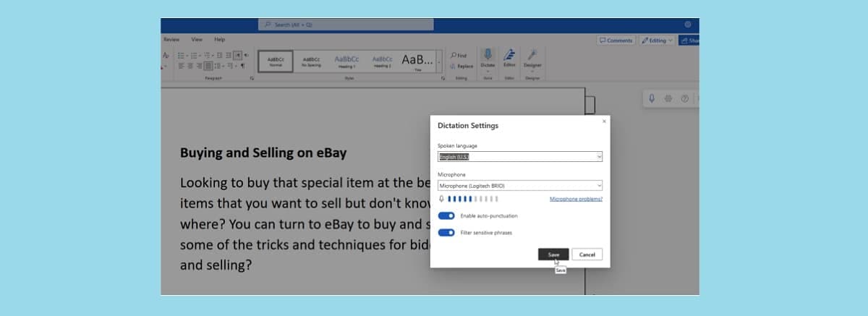Screen dimensions: 868x316
Task: Click the Find magnifier icon
Action: (454, 55)
